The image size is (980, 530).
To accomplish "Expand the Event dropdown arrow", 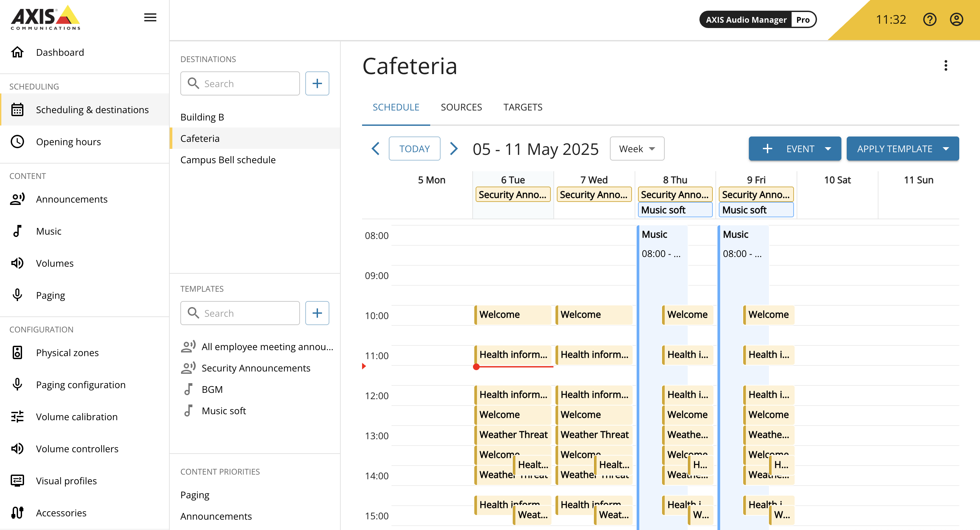I will coord(828,149).
